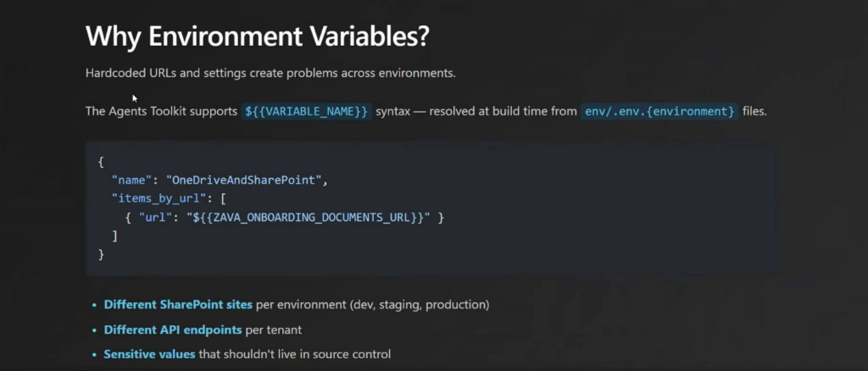This screenshot has width=868, height=371.
Task: Click the closing square bracket in the code
Action: click(x=115, y=235)
